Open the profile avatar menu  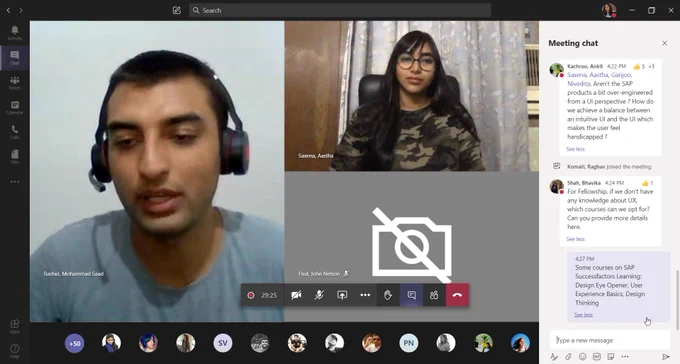point(609,10)
